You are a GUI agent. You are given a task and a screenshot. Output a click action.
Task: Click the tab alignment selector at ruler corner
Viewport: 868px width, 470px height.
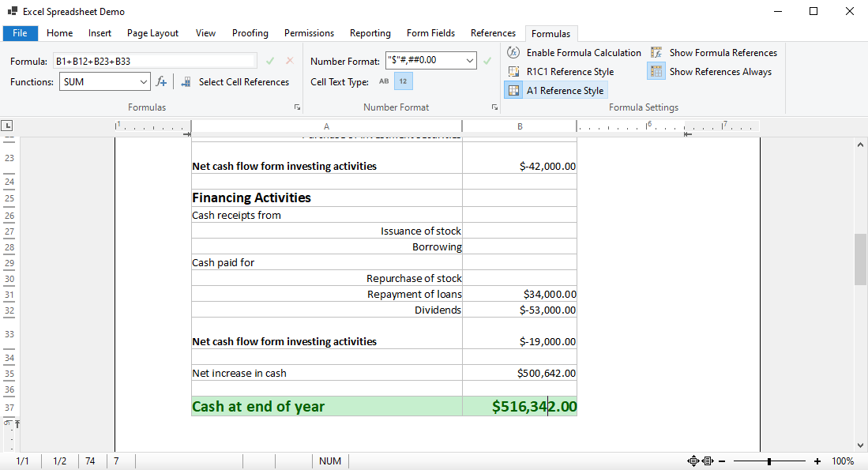pos(6,126)
